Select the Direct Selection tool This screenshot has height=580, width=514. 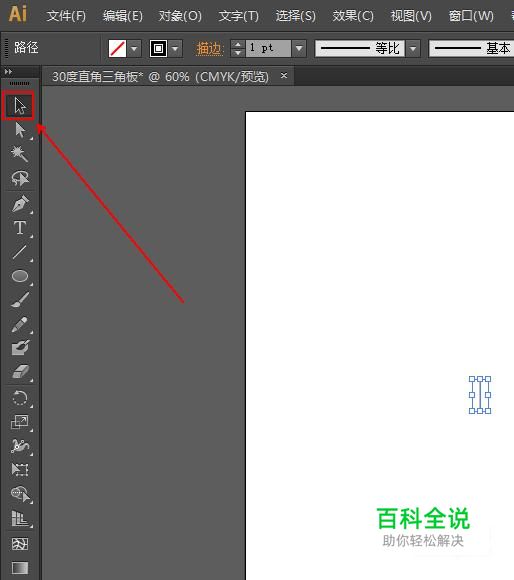tap(20, 130)
